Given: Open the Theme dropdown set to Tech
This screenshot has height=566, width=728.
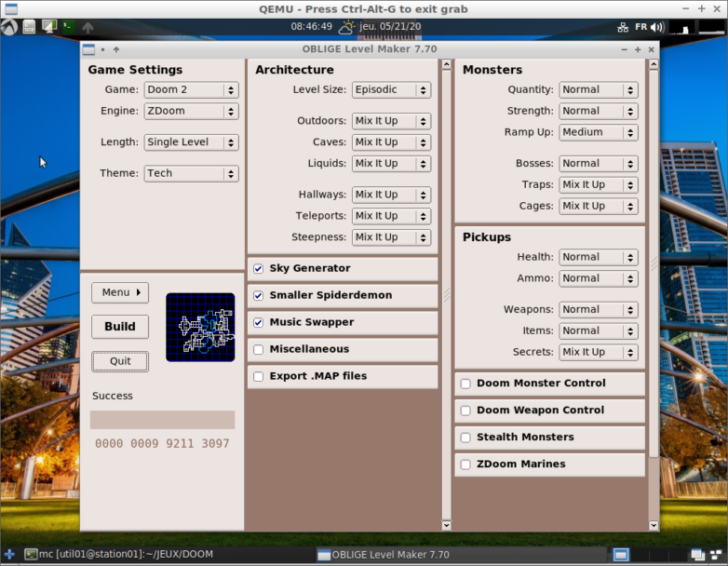Looking at the screenshot, I should [x=191, y=174].
